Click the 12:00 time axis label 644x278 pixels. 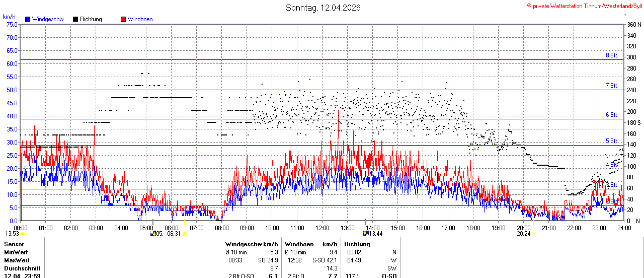click(x=323, y=228)
